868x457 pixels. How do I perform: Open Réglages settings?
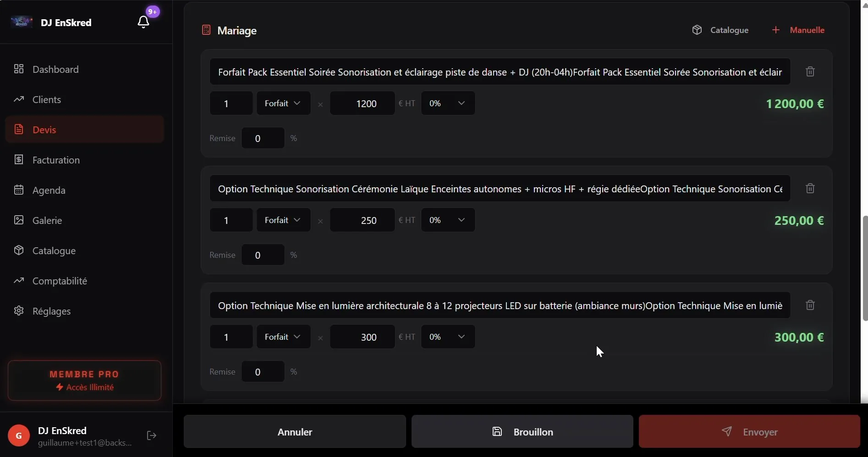pos(85,311)
